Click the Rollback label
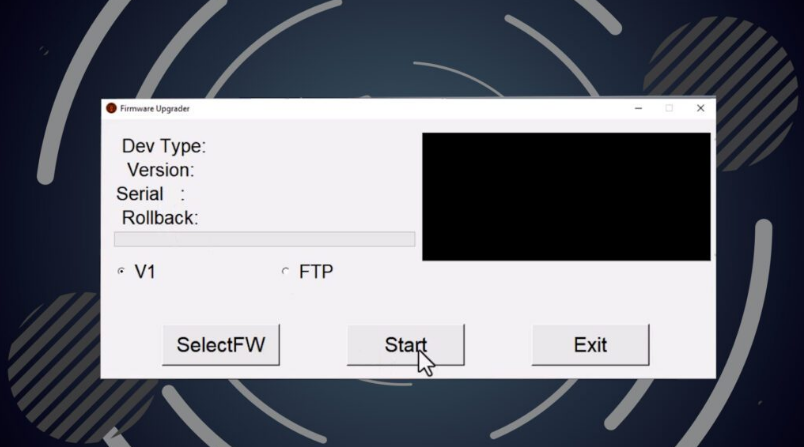This screenshot has width=804, height=447. tap(160, 218)
